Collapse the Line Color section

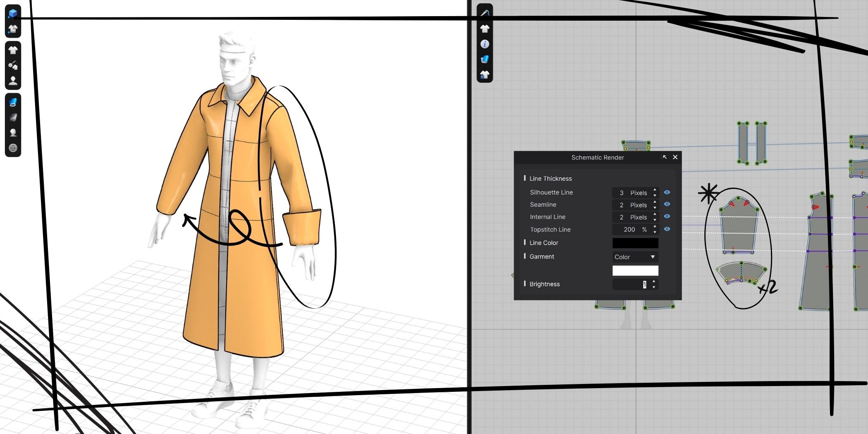click(x=525, y=243)
